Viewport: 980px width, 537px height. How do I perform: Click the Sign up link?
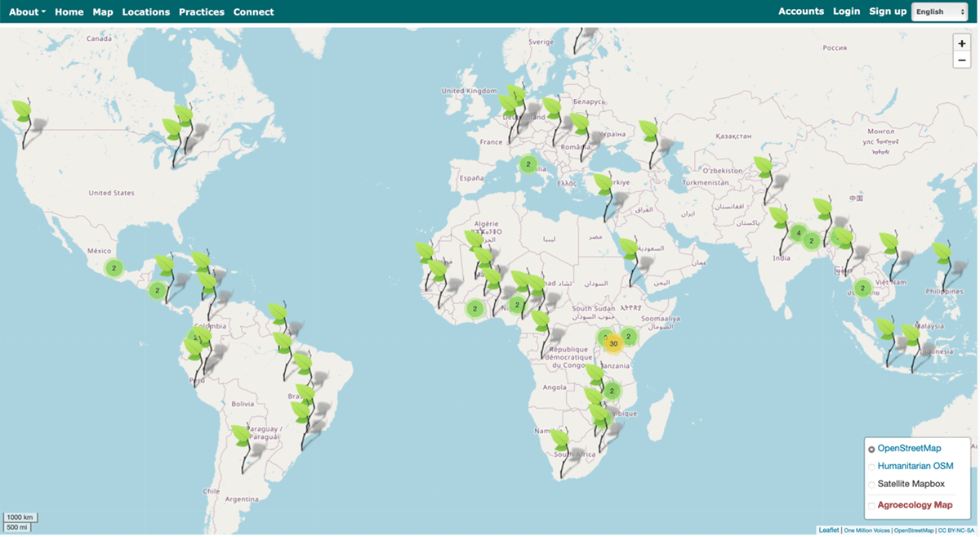pyautogui.click(x=887, y=11)
